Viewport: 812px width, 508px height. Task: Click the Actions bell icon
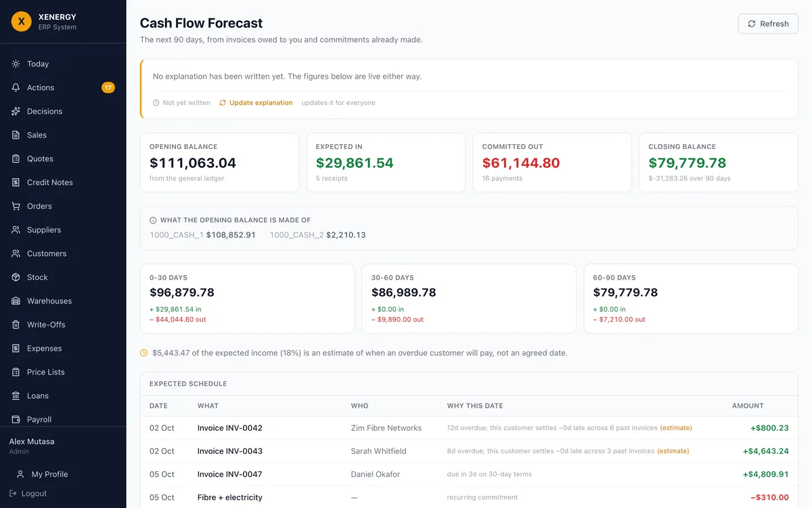coord(16,87)
